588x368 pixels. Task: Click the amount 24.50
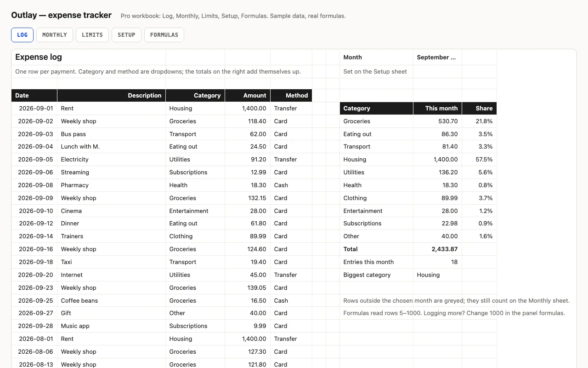pyautogui.click(x=248, y=147)
